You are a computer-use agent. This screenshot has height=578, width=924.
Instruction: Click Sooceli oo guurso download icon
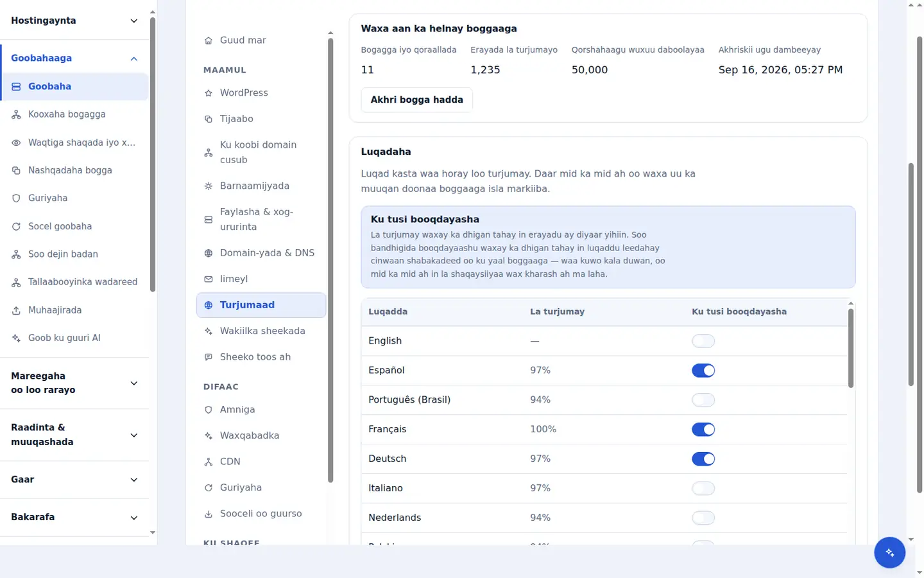pyautogui.click(x=209, y=514)
